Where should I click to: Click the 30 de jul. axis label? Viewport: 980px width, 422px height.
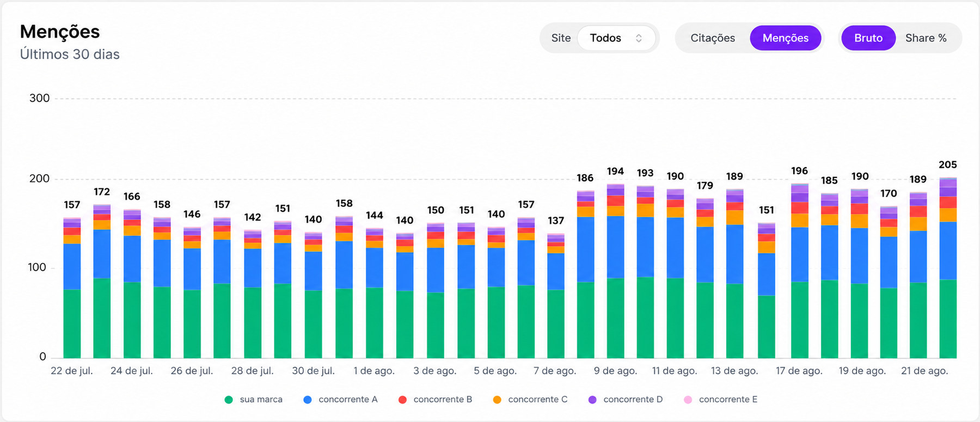point(314,371)
